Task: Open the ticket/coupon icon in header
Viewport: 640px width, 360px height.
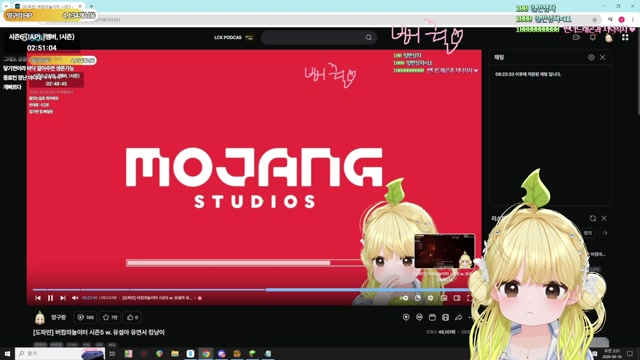Action: [576, 38]
